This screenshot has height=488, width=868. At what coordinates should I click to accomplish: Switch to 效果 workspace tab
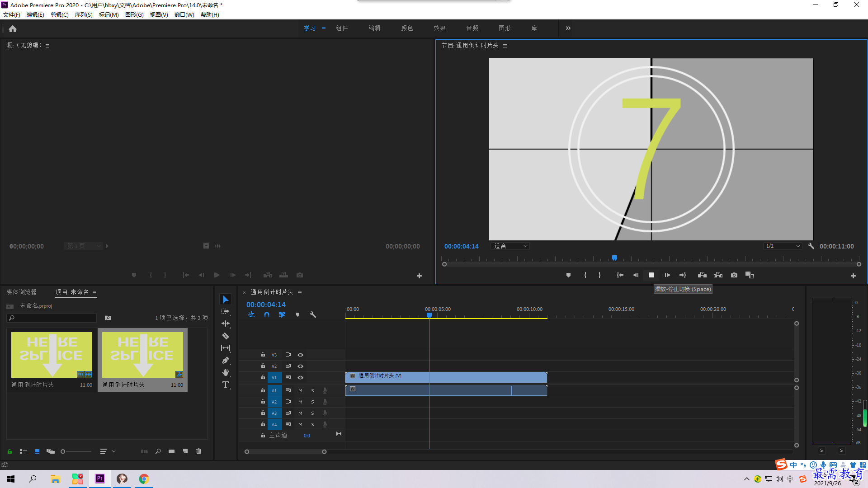pos(439,28)
